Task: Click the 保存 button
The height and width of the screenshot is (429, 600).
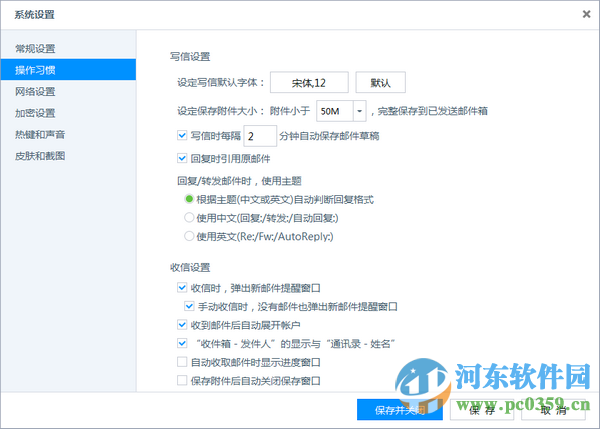Action: pos(482,410)
